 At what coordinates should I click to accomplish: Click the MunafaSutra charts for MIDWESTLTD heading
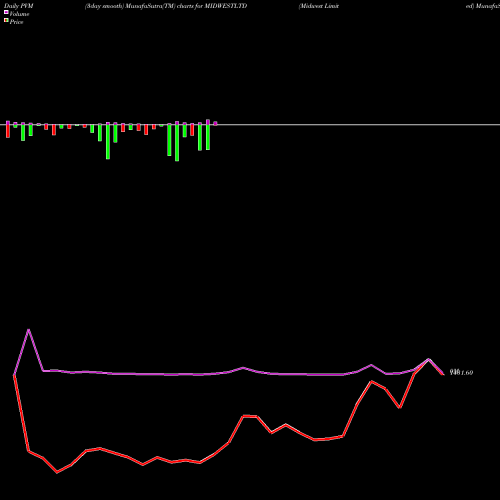coord(166,6)
